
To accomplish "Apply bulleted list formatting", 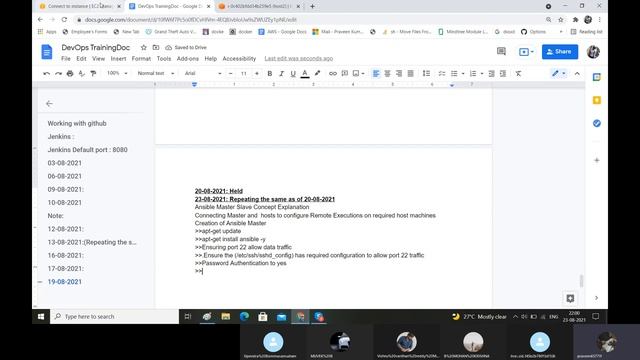I will coord(454,73).
